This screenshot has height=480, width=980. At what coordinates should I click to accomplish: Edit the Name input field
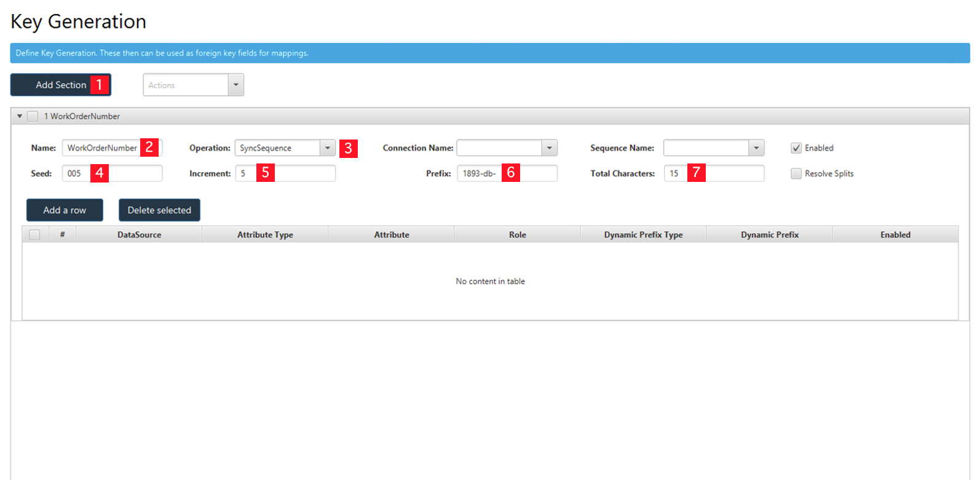coord(112,148)
